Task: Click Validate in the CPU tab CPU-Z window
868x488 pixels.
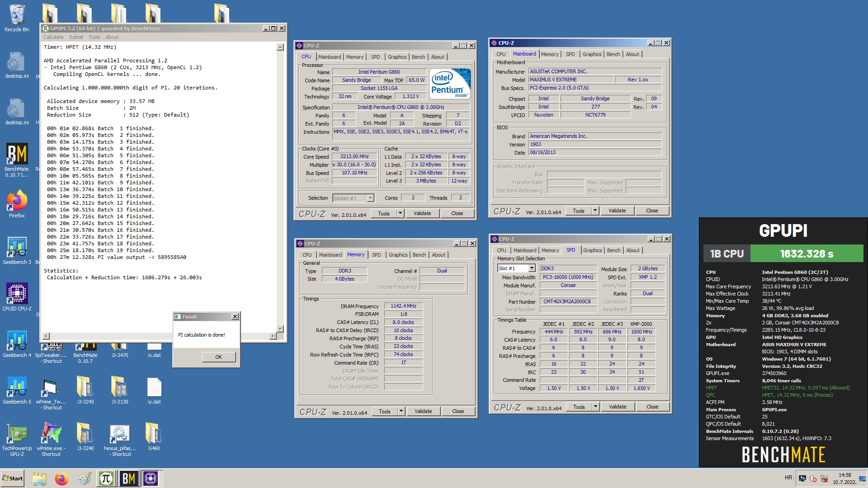Action: coord(422,213)
